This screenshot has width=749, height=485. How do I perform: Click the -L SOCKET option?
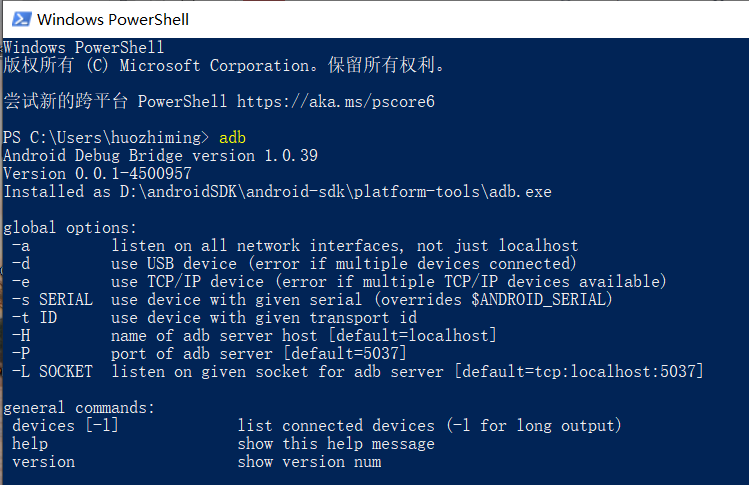coord(52,371)
